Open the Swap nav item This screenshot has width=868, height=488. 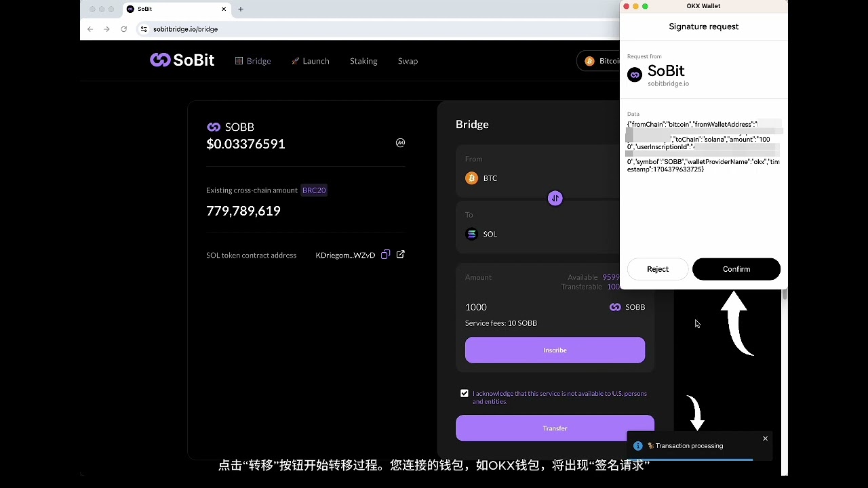pos(408,61)
